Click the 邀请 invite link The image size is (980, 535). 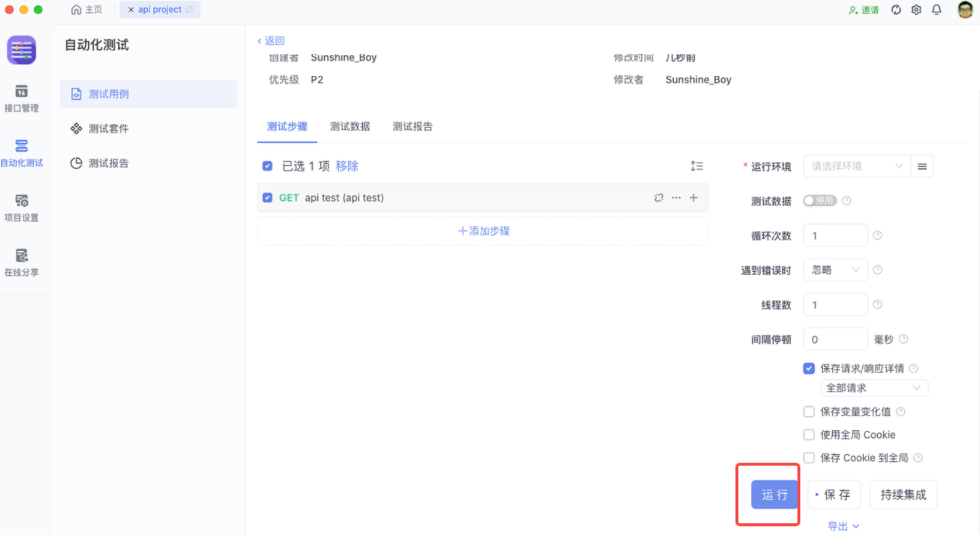[864, 10]
